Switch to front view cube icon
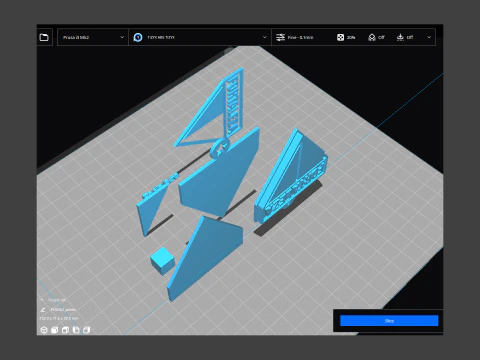Viewport: 480px width, 360px height. [55, 330]
